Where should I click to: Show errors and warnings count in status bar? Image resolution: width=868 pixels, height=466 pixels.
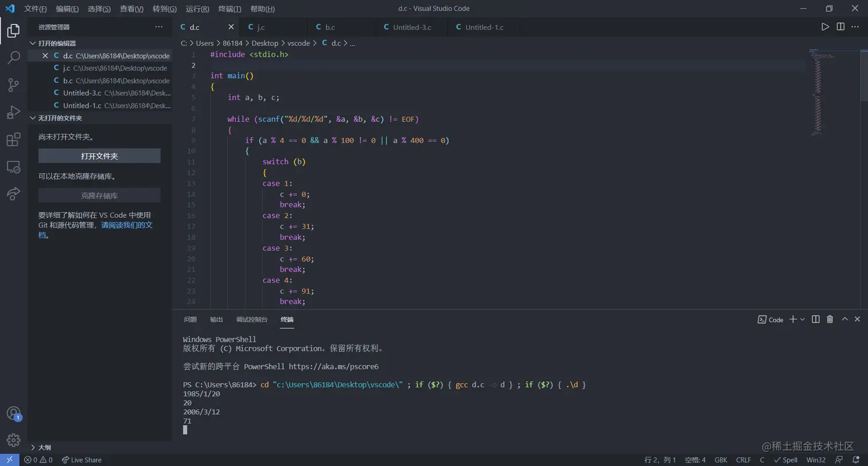38,460
